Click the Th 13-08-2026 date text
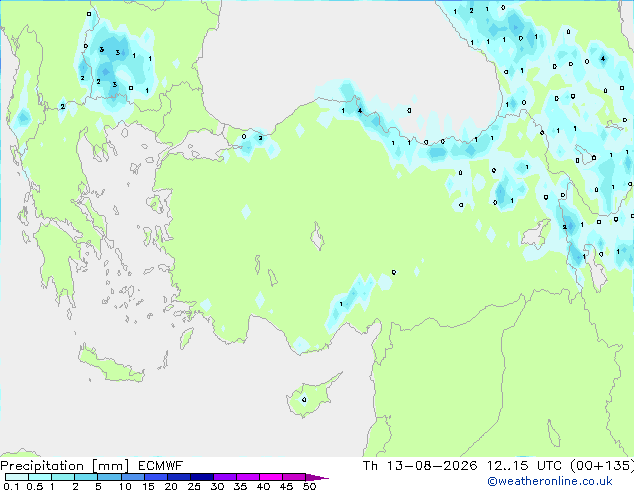Image resolution: width=634 pixels, height=490 pixels. click(x=420, y=466)
